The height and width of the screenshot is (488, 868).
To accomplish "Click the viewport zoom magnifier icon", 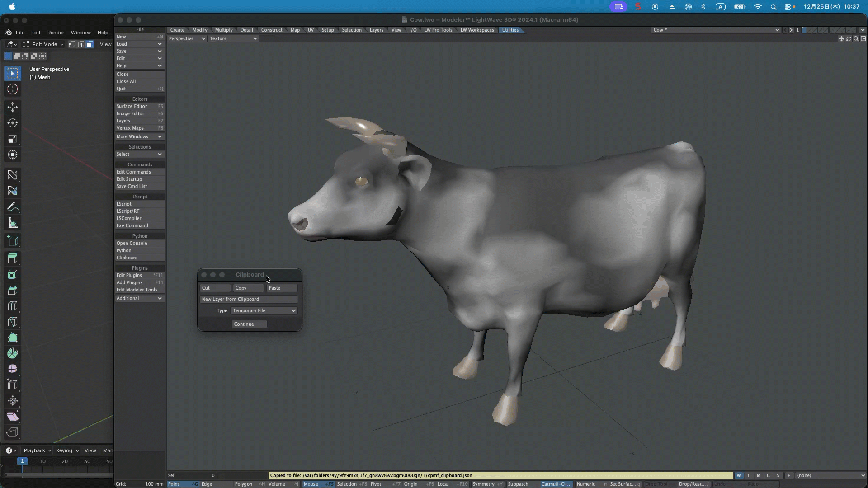I will click(x=856, y=39).
